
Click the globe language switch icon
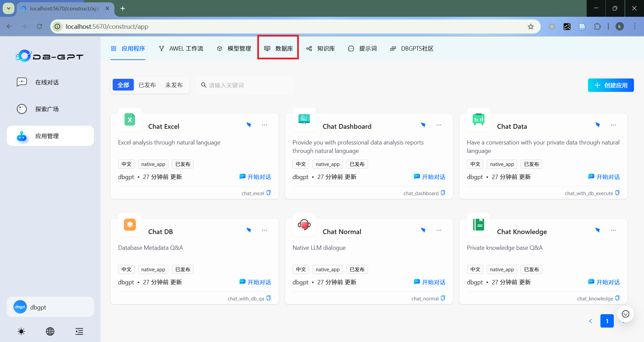tap(50, 332)
